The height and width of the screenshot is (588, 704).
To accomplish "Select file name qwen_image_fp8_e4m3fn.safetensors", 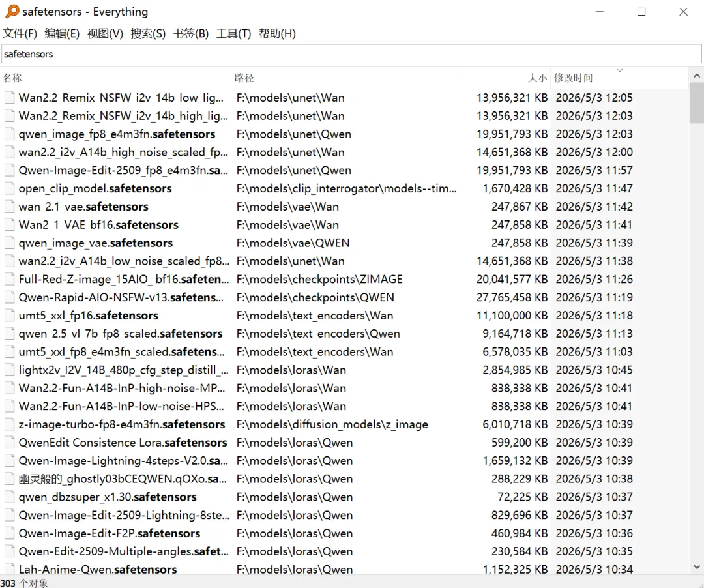I will (117, 134).
